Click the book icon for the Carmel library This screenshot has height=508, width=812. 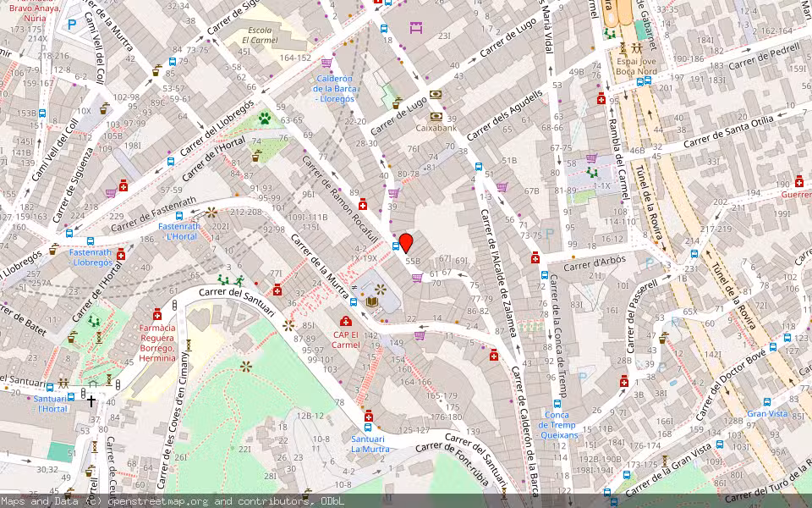pyautogui.click(x=372, y=301)
